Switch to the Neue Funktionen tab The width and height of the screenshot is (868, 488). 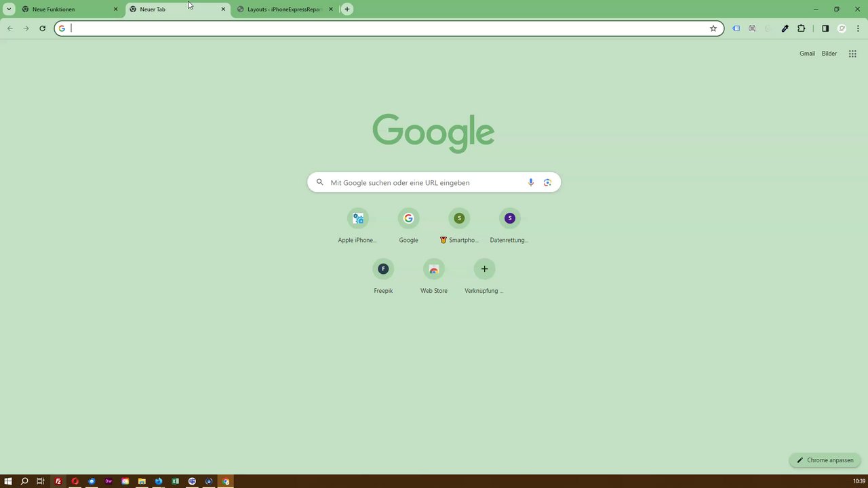tap(71, 9)
